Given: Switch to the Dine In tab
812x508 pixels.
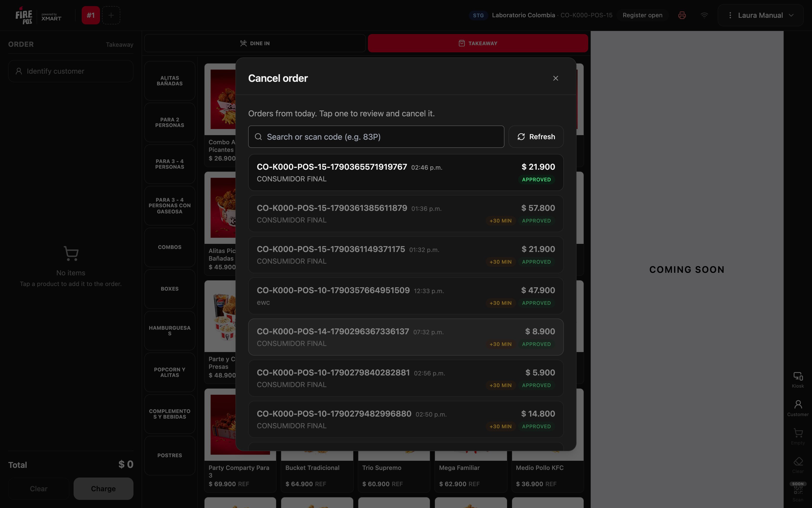Looking at the screenshot, I should [255, 43].
